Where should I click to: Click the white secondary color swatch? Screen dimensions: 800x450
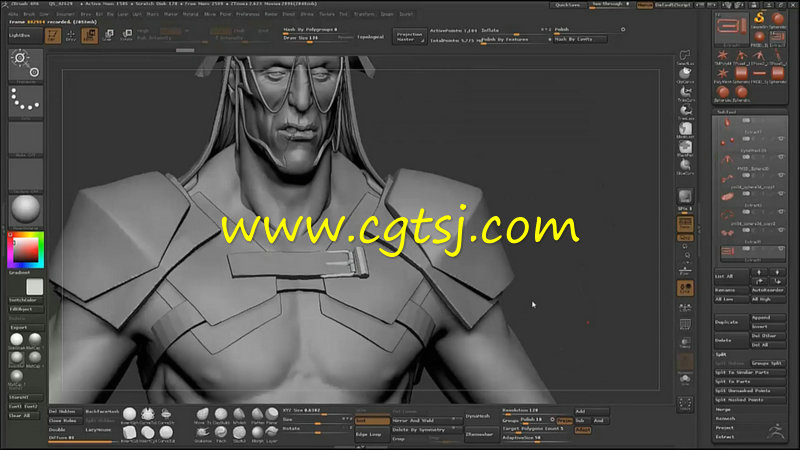coord(34,286)
